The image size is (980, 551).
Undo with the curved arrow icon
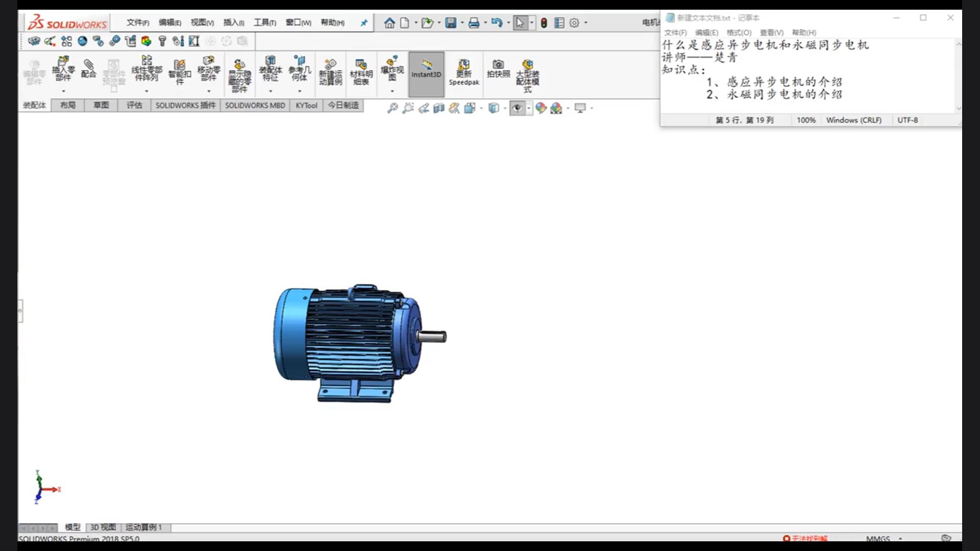click(x=497, y=23)
